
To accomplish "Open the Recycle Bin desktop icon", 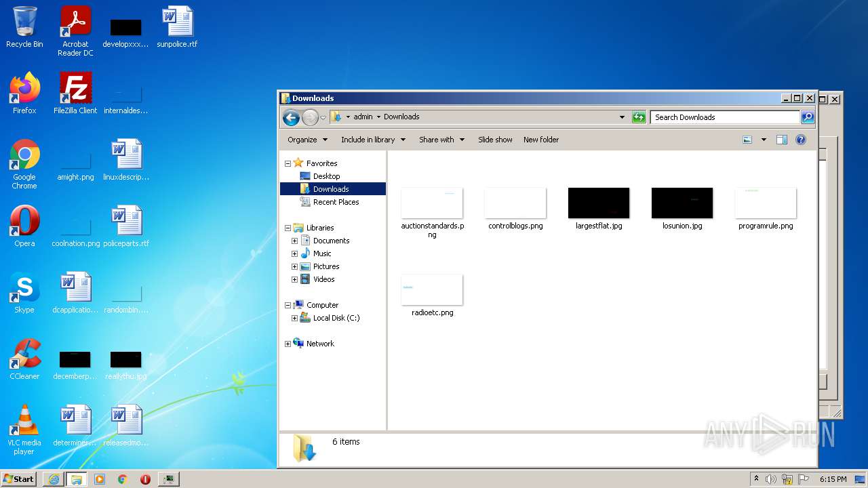I will (x=24, y=27).
